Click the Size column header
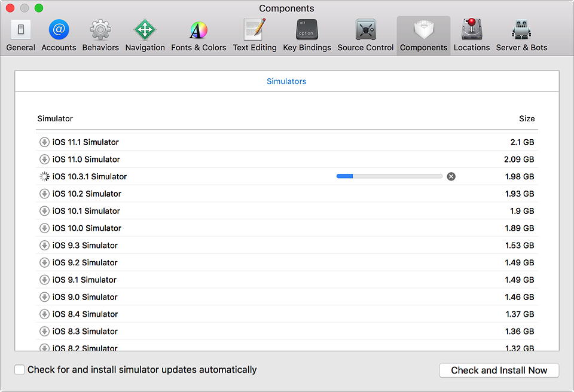This screenshot has width=574, height=392. (527, 118)
